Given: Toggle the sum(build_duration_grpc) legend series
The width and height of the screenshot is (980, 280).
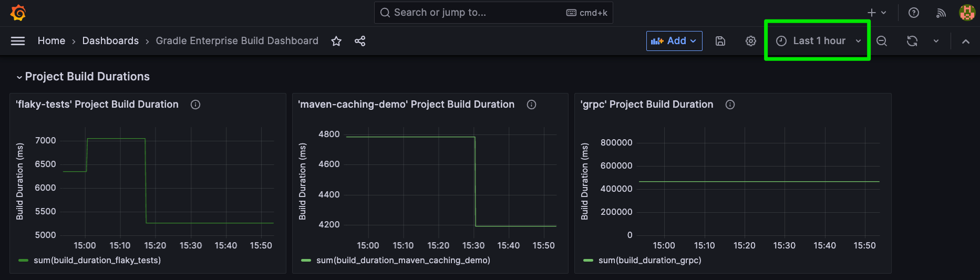Looking at the screenshot, I should [650, 260].
